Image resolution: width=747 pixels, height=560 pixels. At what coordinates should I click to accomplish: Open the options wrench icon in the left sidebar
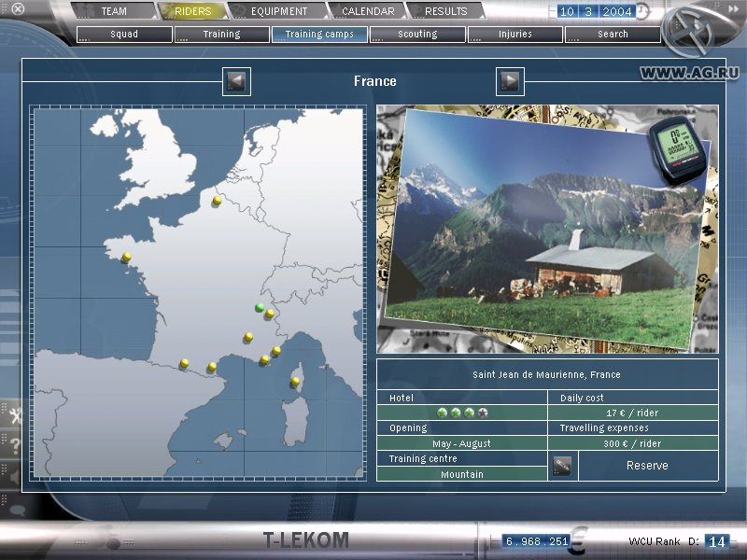click(x=14, y=416)
